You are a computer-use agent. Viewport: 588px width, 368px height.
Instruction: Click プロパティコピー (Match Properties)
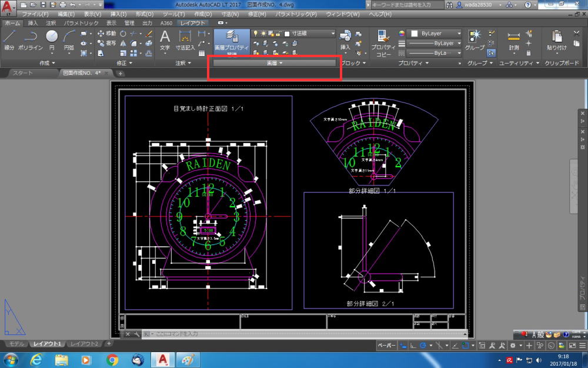(383, 43)
